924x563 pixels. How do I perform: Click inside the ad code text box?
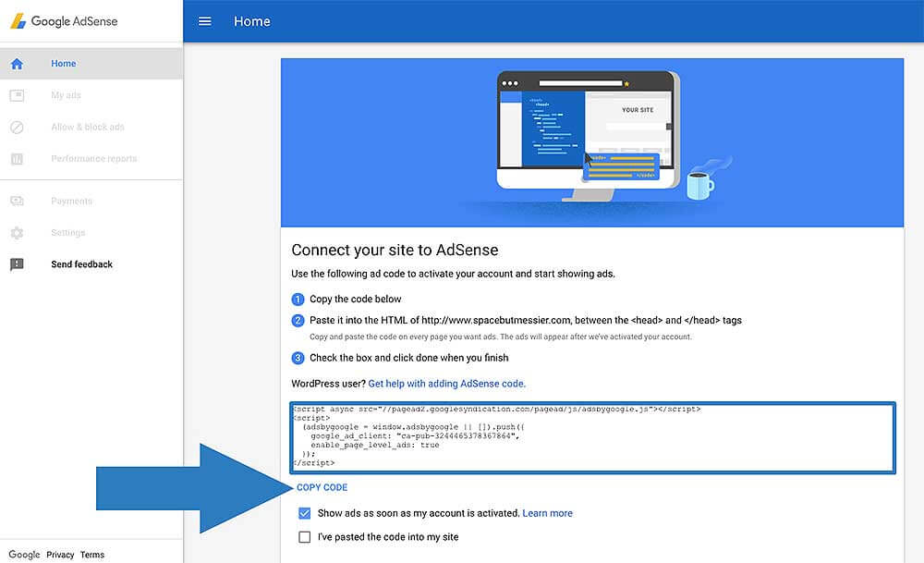coord(592,437)
